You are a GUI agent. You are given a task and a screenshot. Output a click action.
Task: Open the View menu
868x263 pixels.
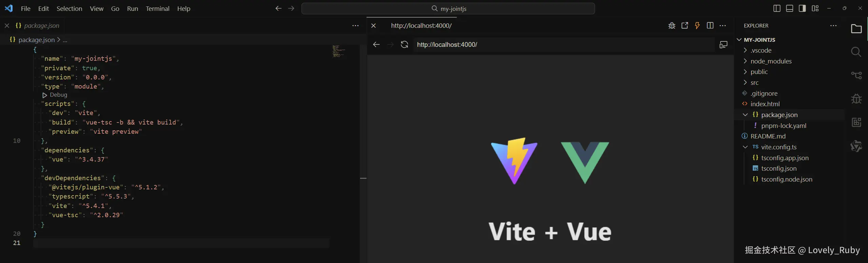pos(97,8)
